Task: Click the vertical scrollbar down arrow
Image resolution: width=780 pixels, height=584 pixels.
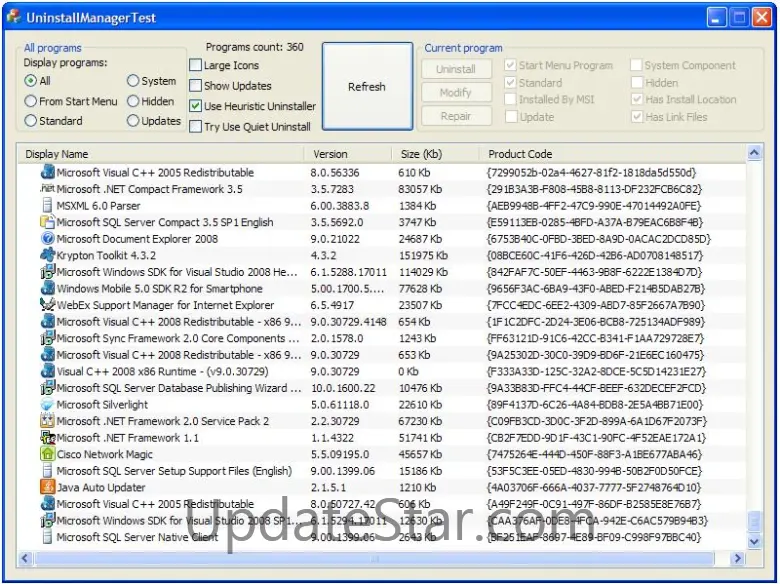Action: tap(754, 541)
